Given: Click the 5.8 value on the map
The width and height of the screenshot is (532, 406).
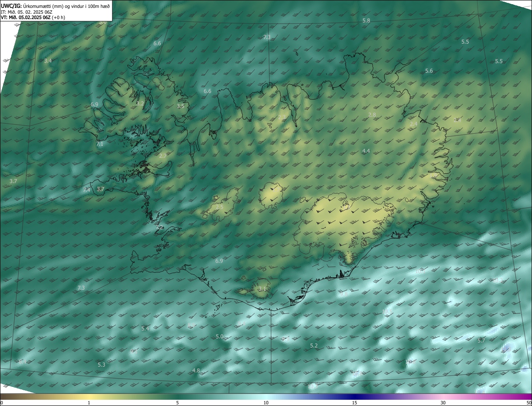Looking at the screenshot, I should tap(366, 20).
